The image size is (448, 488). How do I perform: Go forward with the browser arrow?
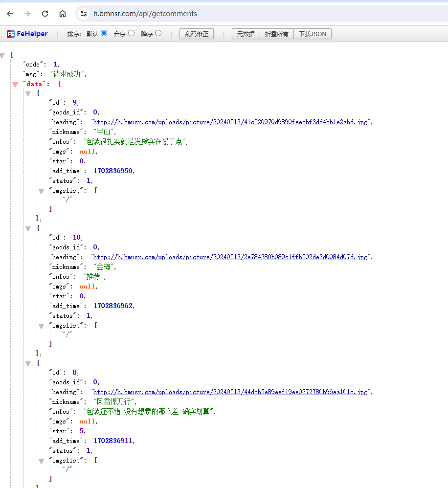tap(27, 14)
